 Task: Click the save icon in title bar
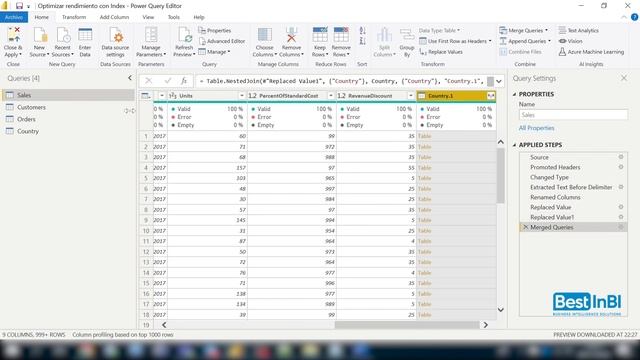point(19,6)
